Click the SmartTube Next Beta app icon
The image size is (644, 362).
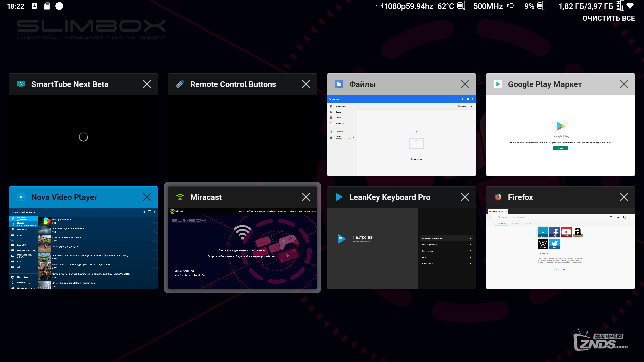click(x=21, y=84)
